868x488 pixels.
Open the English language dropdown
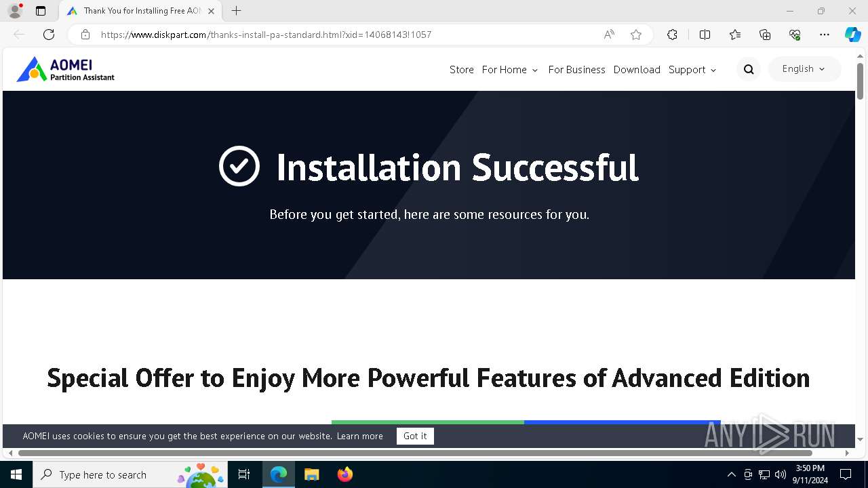coord(804,69)
